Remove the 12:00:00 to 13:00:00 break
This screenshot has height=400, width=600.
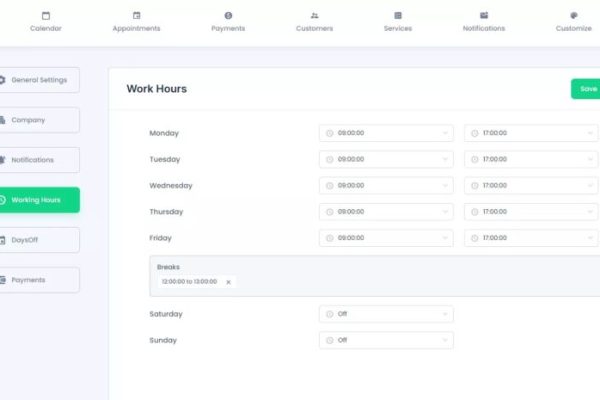click(x=228, y=282)
